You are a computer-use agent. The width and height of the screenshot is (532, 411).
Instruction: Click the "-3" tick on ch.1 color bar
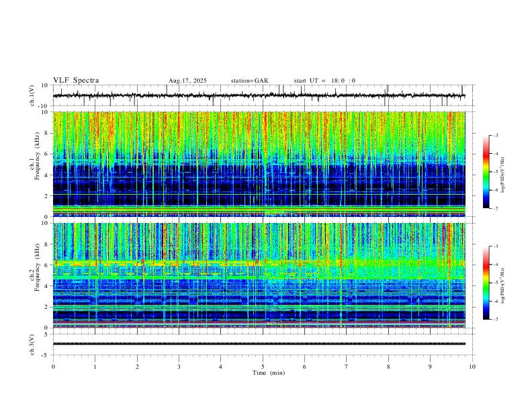(x=496, y=135)
